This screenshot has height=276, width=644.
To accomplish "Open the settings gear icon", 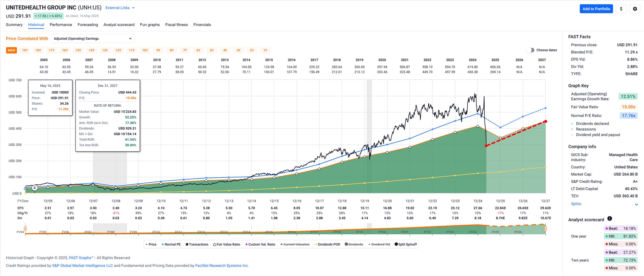I will 635,9.
